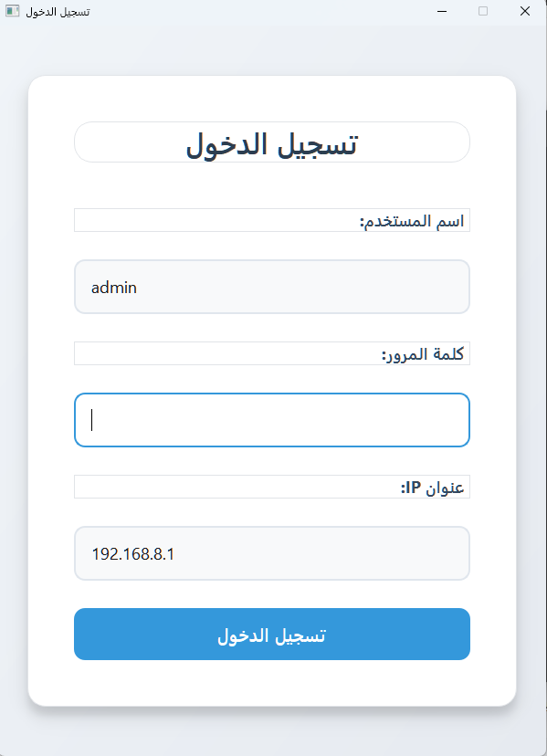Close the login window
The height and width of the screenshot is (756, 547).
point(525,11)
